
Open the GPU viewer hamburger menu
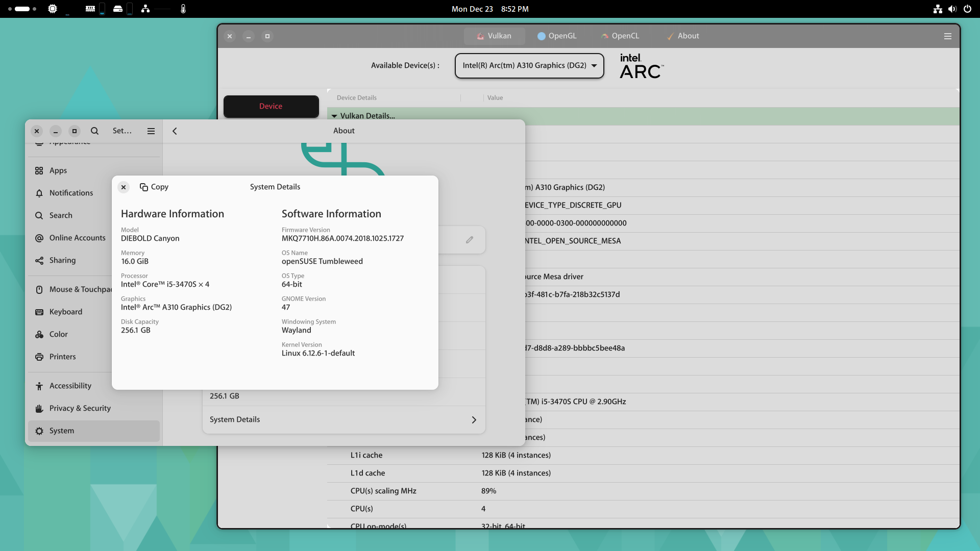948,36
